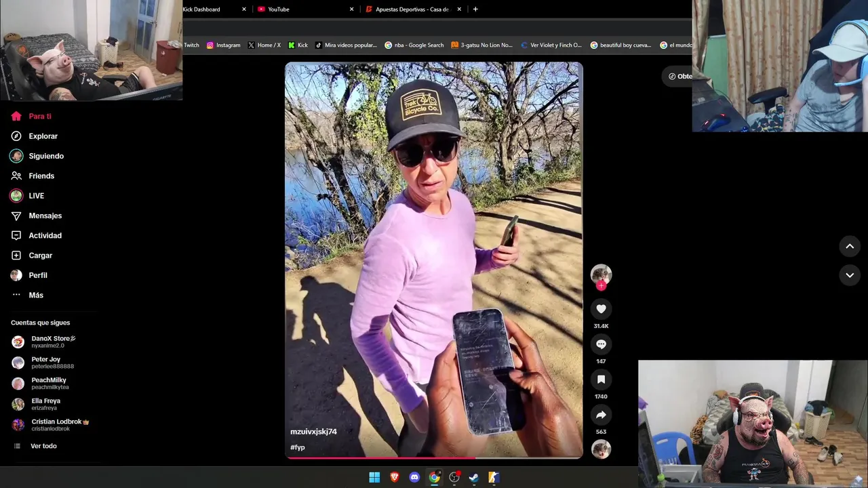Image resolution: width=868 pixels, height=488 pixels.
Task: Close the Apuestas Deportivas tab
Action: 459,9
